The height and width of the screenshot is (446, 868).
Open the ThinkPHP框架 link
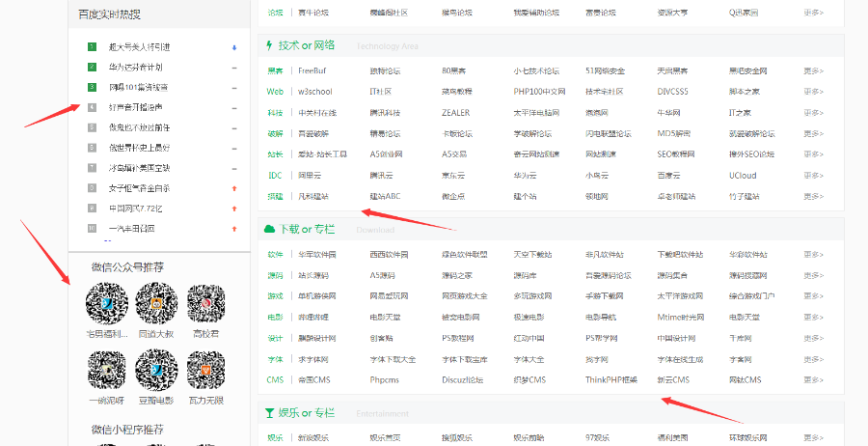pyautogui.click(x=611, y=380)
